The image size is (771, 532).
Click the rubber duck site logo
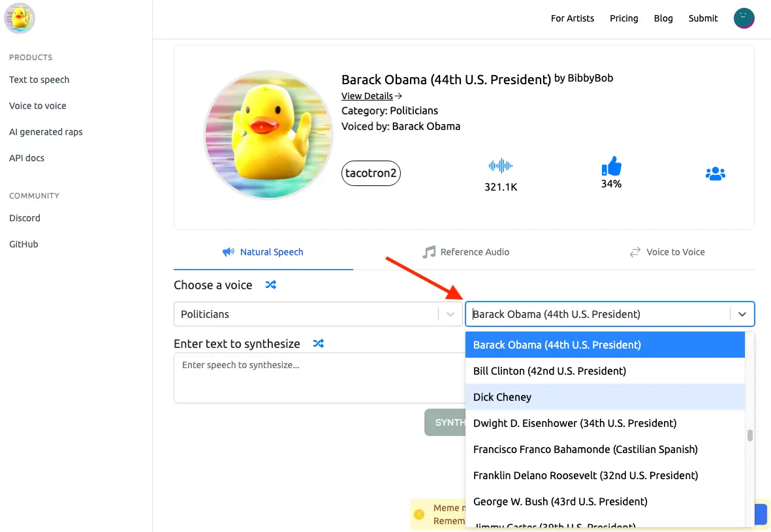click(20, 18)
